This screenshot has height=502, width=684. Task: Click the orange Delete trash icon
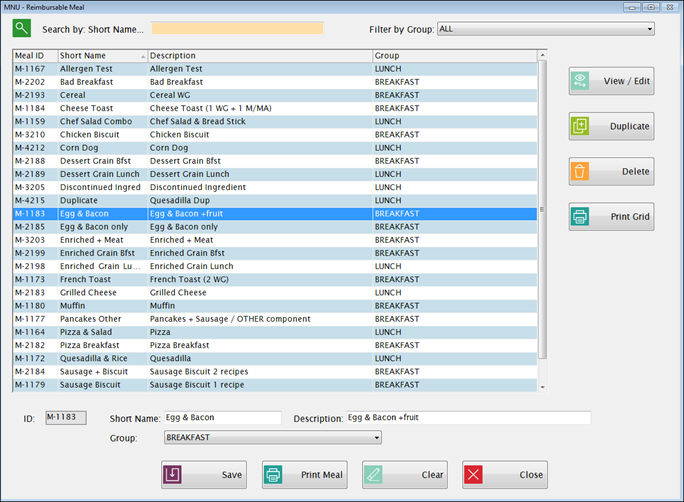(x=580, y=171)
